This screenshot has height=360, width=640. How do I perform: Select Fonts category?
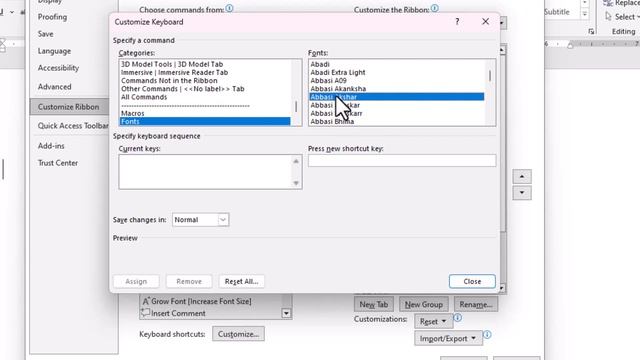[205, 121]
